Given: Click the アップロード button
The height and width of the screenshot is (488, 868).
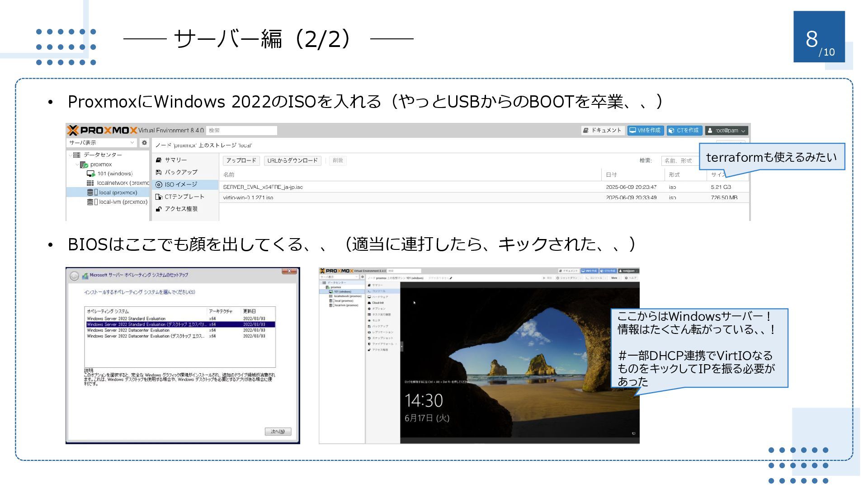Looking at the screenshot, I should [241, 160].
